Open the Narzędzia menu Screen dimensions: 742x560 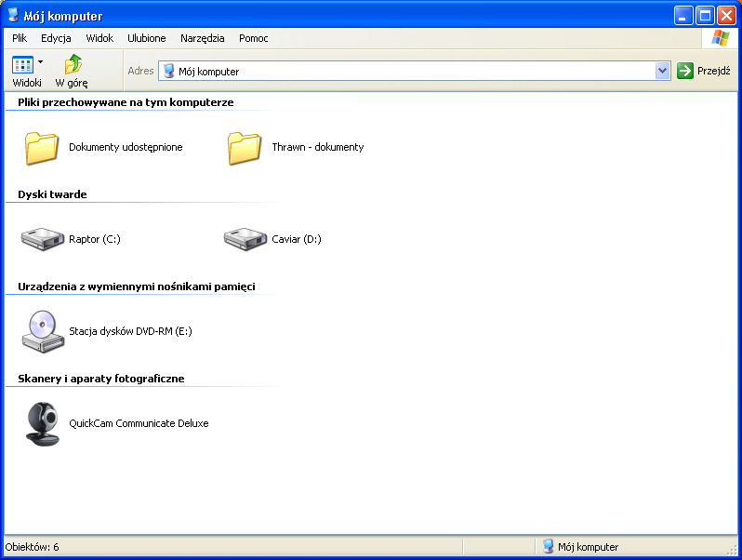pyautogui.click(x=202, y=38)
